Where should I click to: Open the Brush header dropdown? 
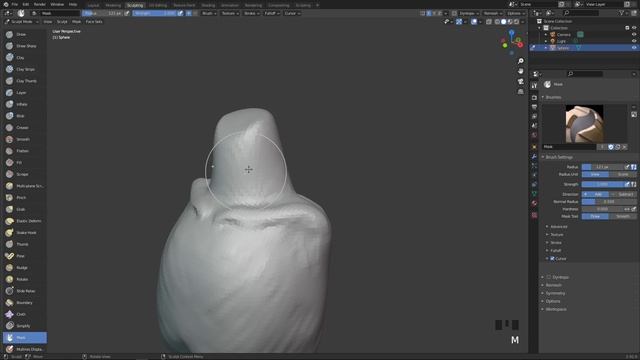[x=209, y=13]
